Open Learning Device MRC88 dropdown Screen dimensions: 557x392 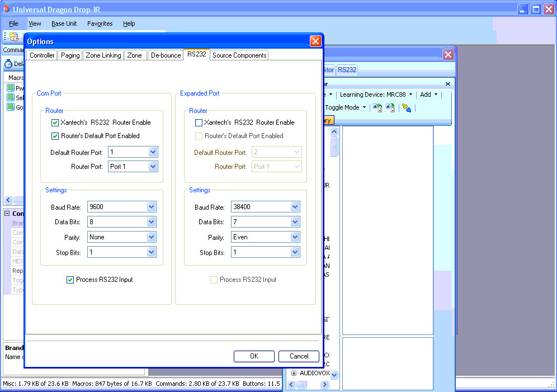tap(376, 95)
